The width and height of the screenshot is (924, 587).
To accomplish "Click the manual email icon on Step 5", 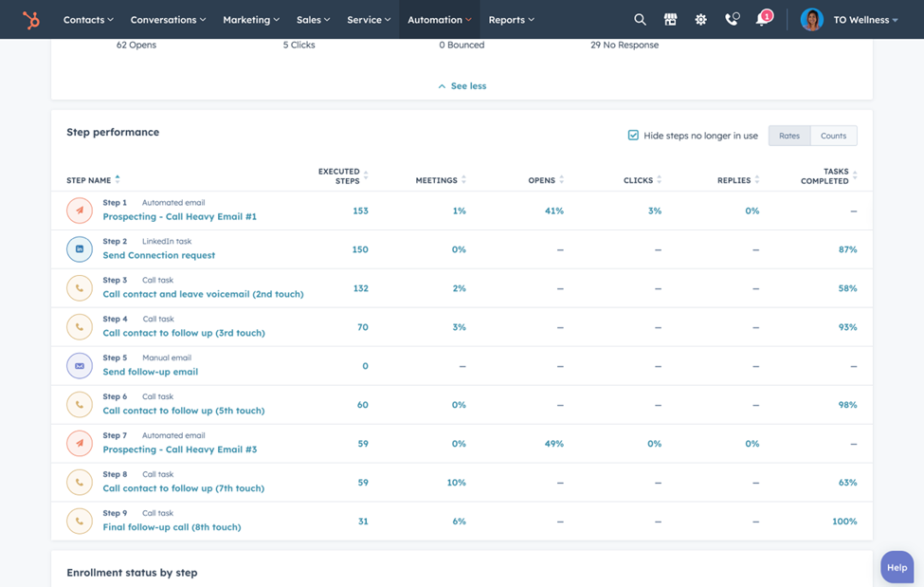I will tap(80, 365).
